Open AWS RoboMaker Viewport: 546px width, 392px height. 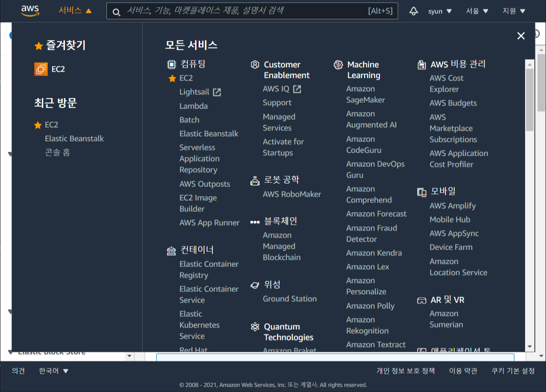292,194
